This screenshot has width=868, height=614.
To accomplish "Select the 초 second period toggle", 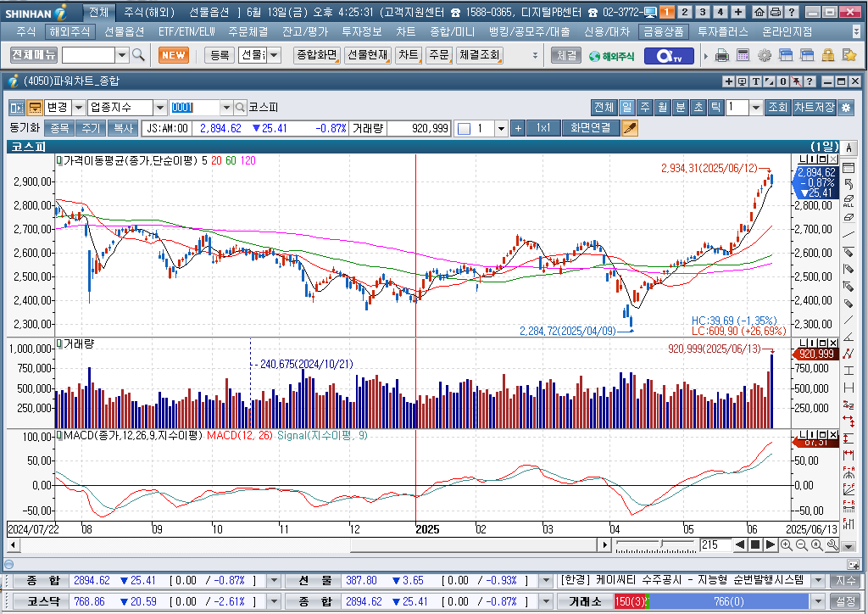I will (698, 108).
